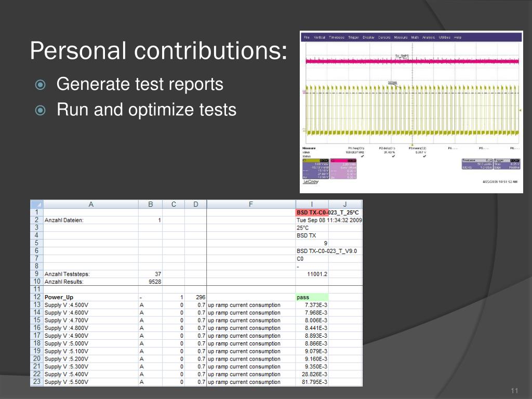Click cell 'Supply V :5.500V'

[90, 382]
